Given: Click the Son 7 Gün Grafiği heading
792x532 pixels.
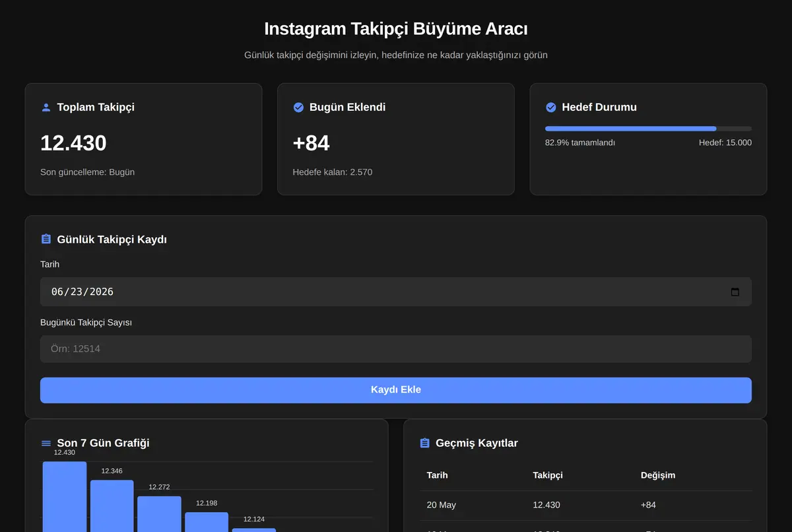Looking at the screenshot, I should [x=104, y=443].
